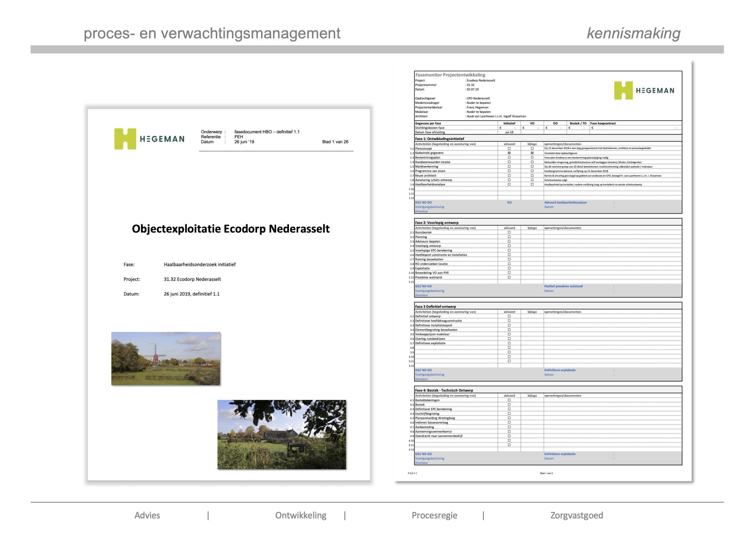Click 'Positief preadvies welstand' in Fase 2 footer
Image resolution: width=756 pixels, height=535 pixels.
tap(563, 286)
